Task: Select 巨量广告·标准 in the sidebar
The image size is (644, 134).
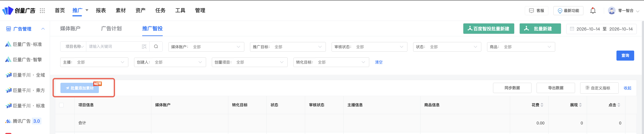Action: 24,44
